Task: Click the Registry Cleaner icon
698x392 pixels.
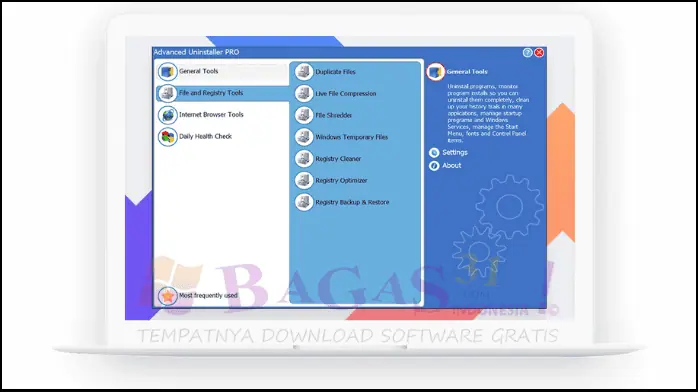Action: [304, 158]
